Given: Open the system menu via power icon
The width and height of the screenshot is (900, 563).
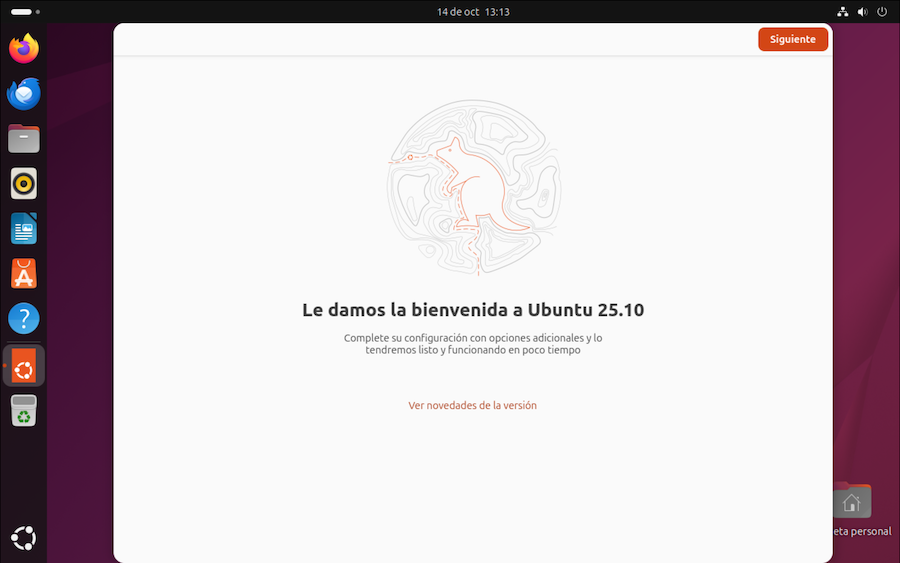Looking at the screenshot, I should coord(882,12).
